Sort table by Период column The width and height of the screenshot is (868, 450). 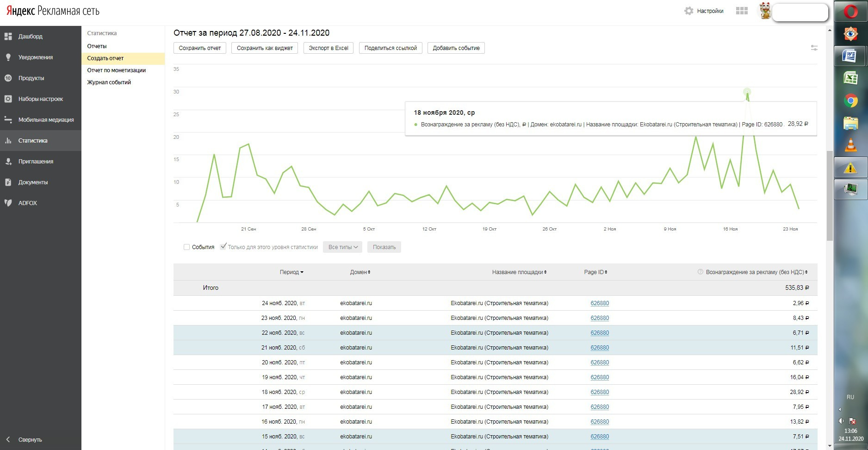point(291,272)
